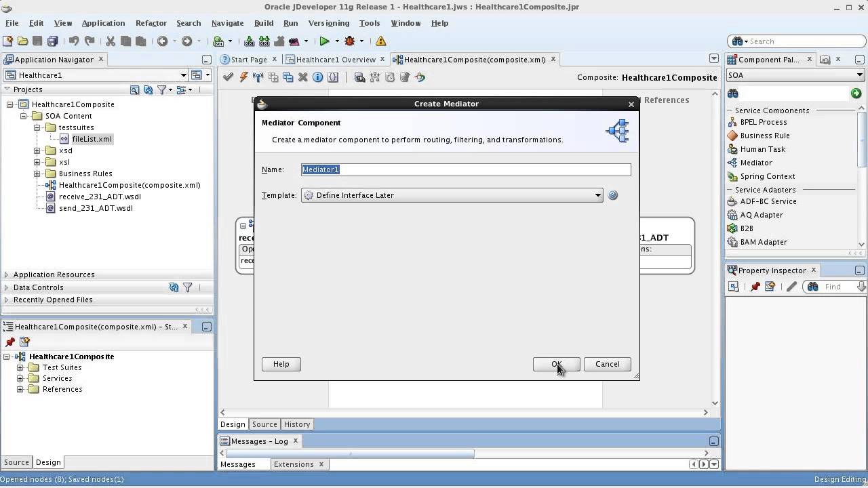The height and width of the screenshot is (488, 868).
Task: Expand the Application Resources section
Action: [x=6, y=274]
